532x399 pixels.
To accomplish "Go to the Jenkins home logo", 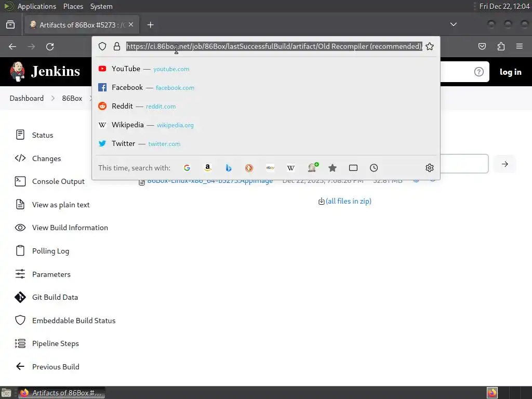I will tap(45, 72).
